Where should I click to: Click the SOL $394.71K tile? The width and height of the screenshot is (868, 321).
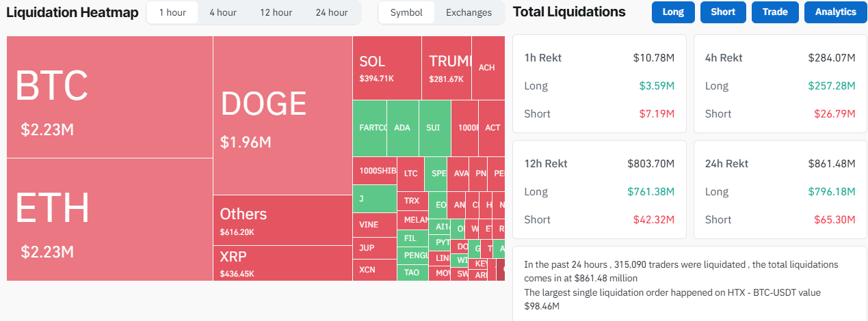386,68
